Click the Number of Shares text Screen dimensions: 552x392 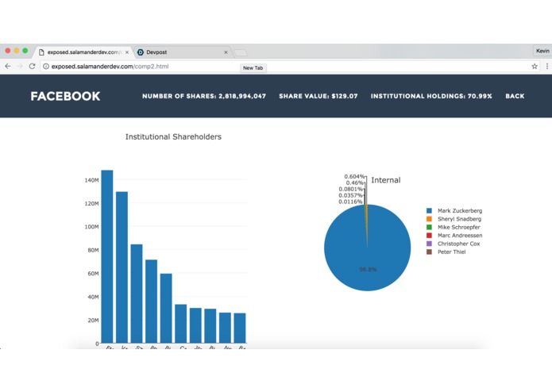click(204, 96)
